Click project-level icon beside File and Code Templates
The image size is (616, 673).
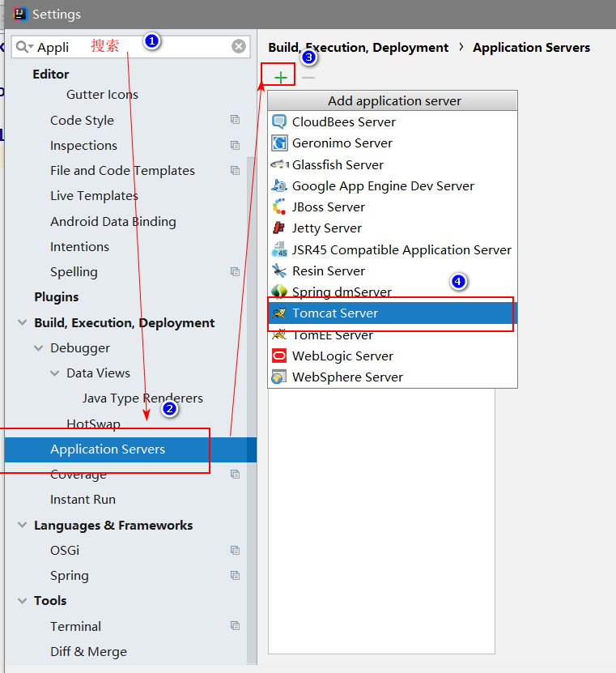235,170
